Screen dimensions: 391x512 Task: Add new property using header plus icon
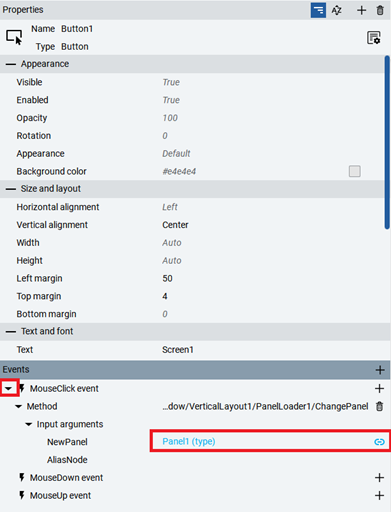[x=362, y=10]
